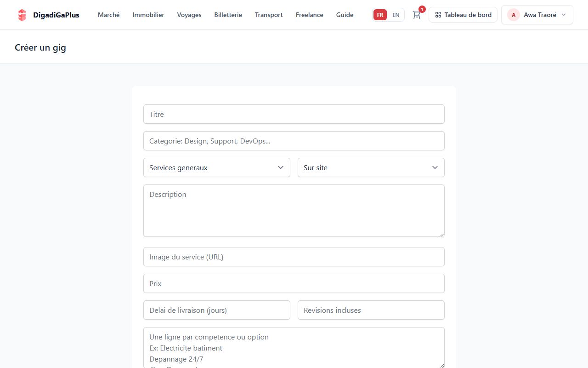Go to the Immobilier section

point(148,15)
